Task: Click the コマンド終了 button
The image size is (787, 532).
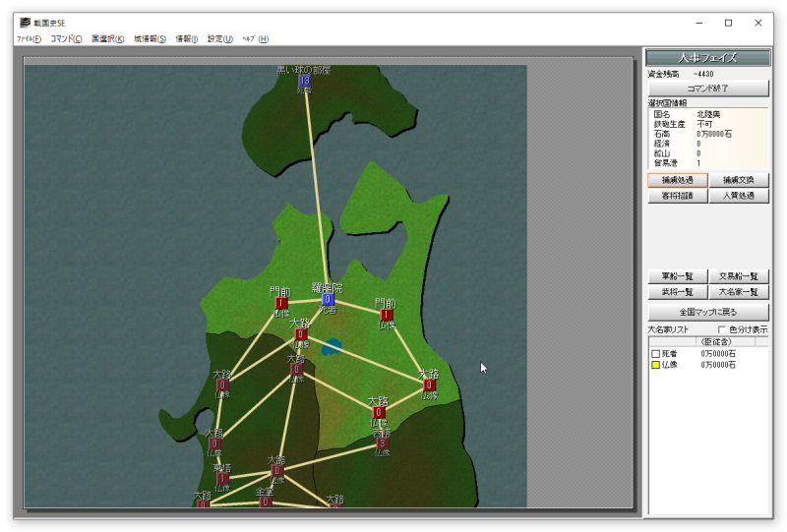Action: [707, 89]
